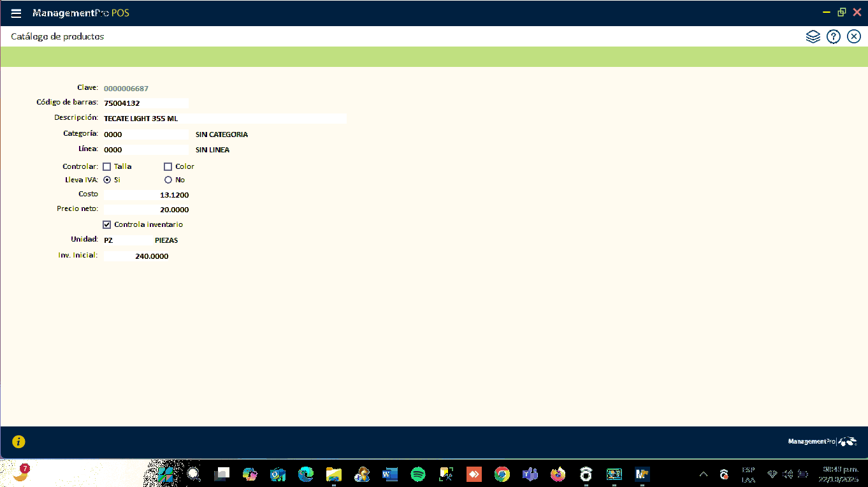Expand hidden system tray icons chevron

click(704, 474)
